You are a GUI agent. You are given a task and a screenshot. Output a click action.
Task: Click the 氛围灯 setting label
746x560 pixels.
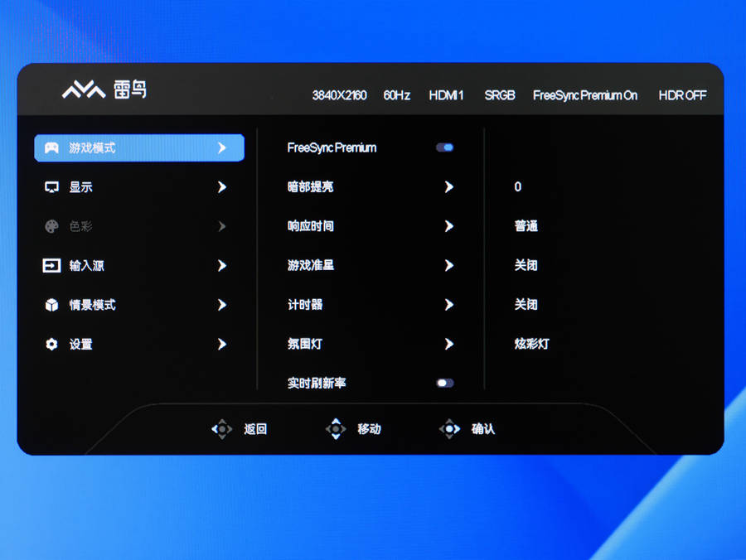(x=305, y=344)
